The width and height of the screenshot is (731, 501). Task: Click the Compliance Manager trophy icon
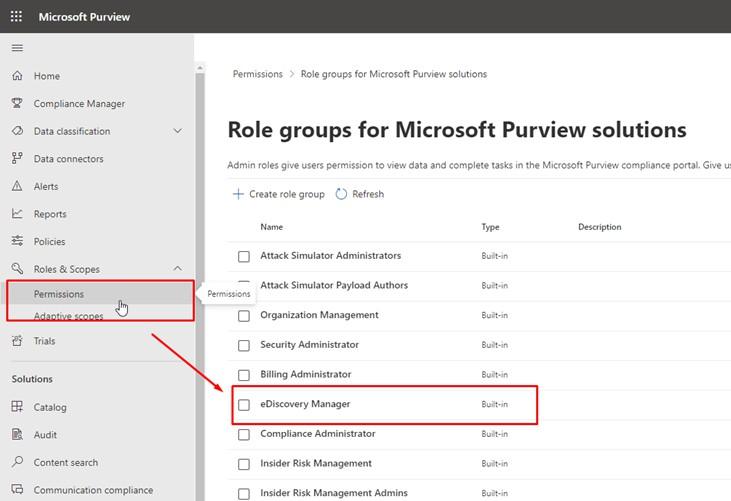[x=17, y=103]
